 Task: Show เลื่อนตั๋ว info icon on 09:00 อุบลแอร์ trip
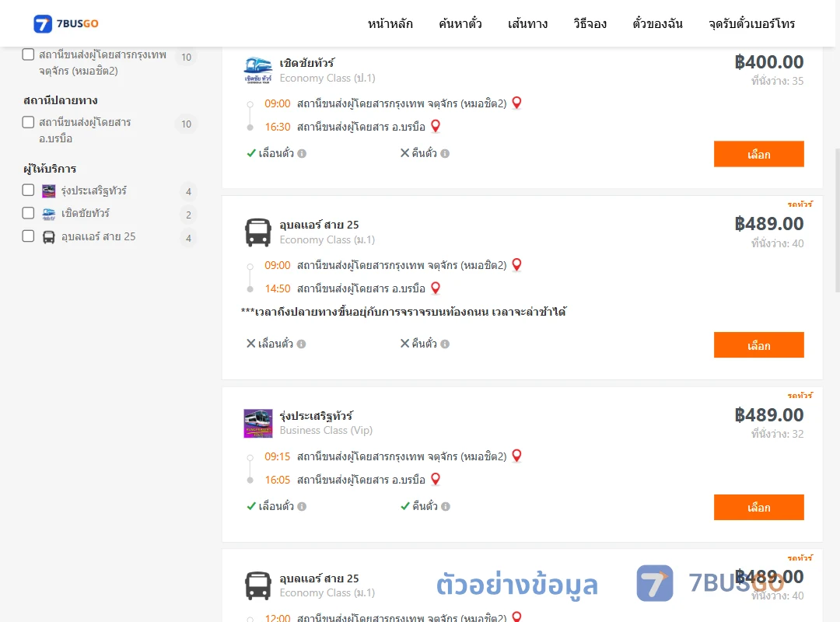[302, 344]
